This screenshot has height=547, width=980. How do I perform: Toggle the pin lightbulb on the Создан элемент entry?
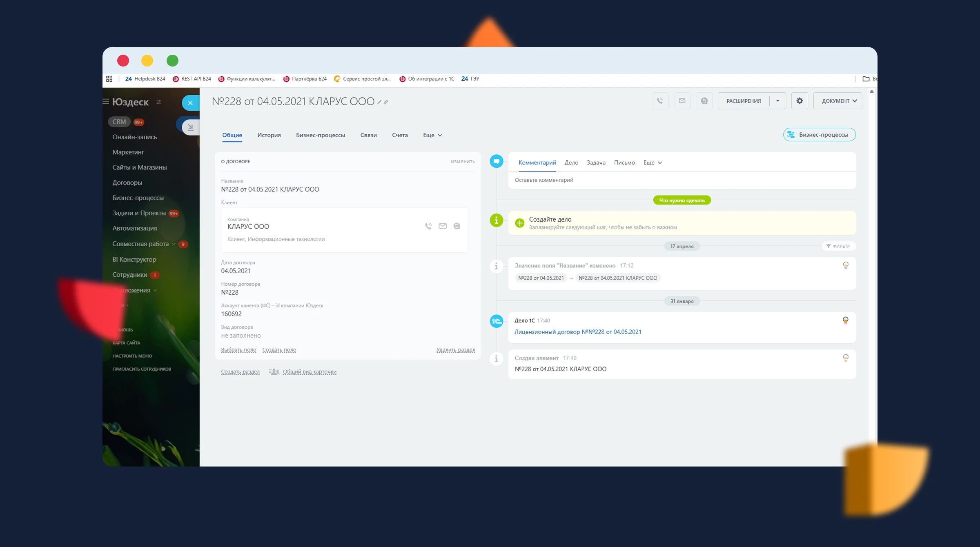pyautogui.click(x=845, y=358)
